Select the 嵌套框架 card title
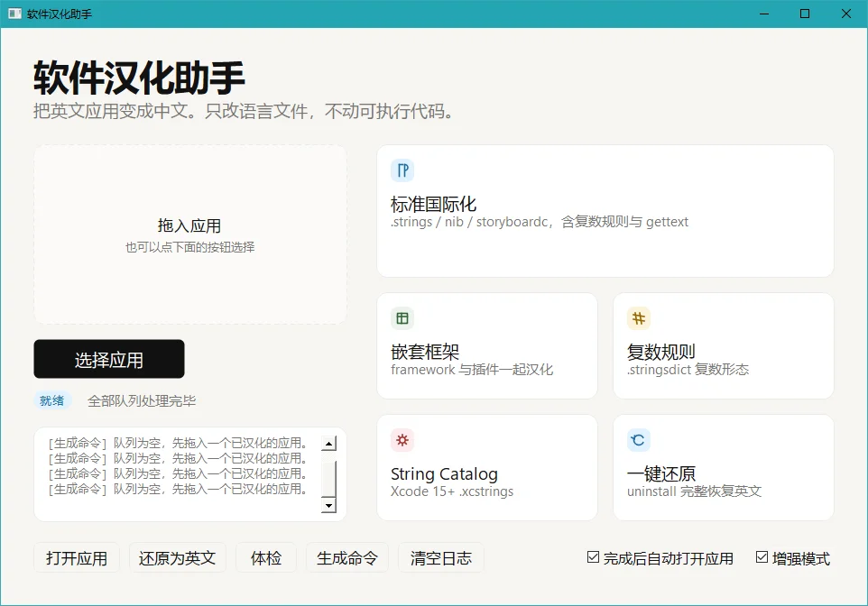The image size is (868, 606). 425,352
